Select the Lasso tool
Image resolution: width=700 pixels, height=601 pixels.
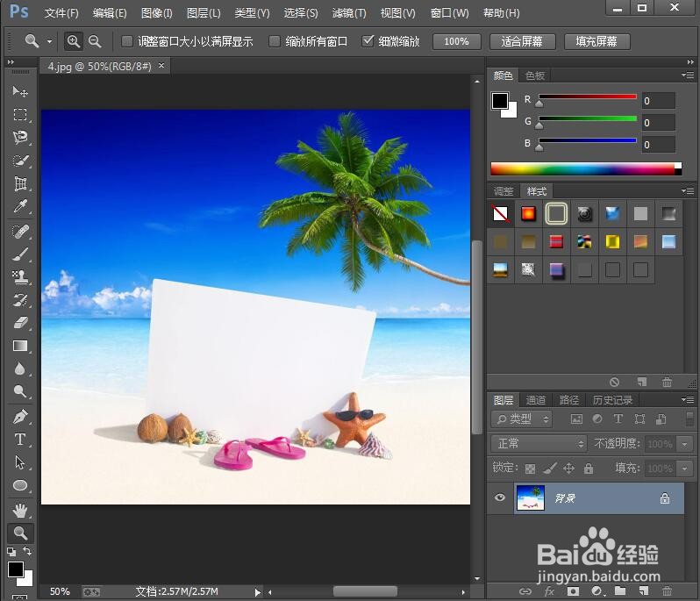coord(19,138)
